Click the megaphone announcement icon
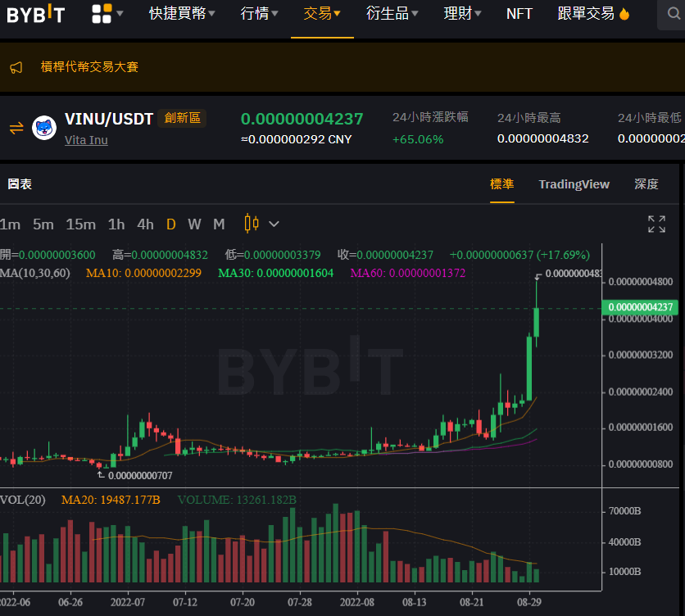This screenshot has width=685, height=616. pyautogui.click(x=16, y=67)
